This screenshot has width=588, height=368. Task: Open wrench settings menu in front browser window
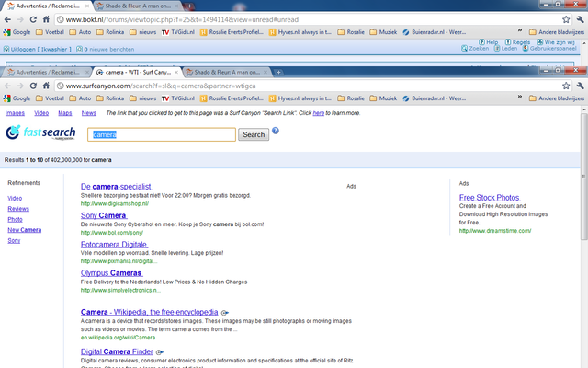(580, 86)
